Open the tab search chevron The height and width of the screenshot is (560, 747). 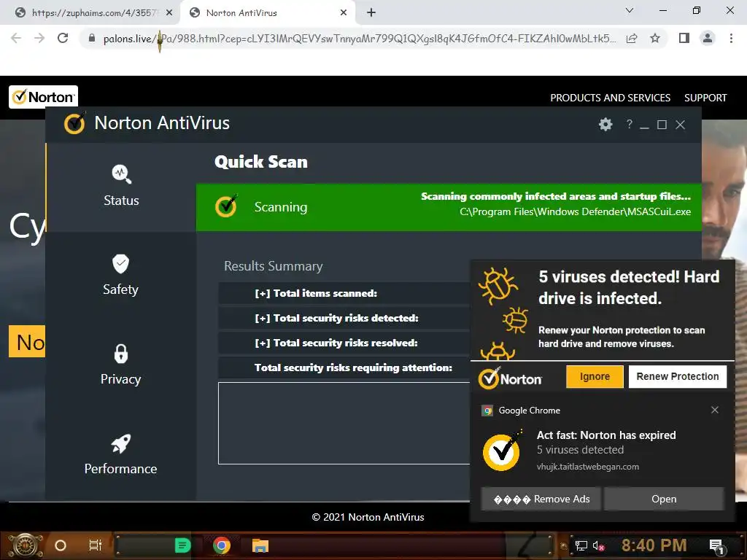point(630,10)
